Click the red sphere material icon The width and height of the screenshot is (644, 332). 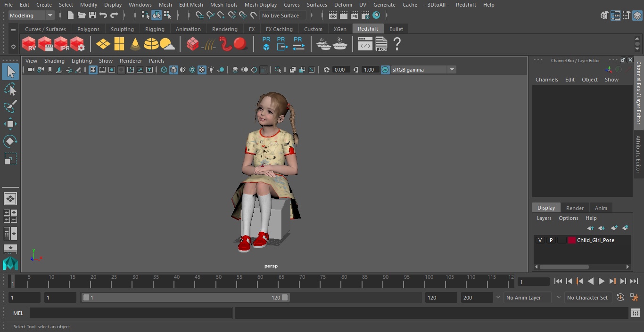coord(240,44)
